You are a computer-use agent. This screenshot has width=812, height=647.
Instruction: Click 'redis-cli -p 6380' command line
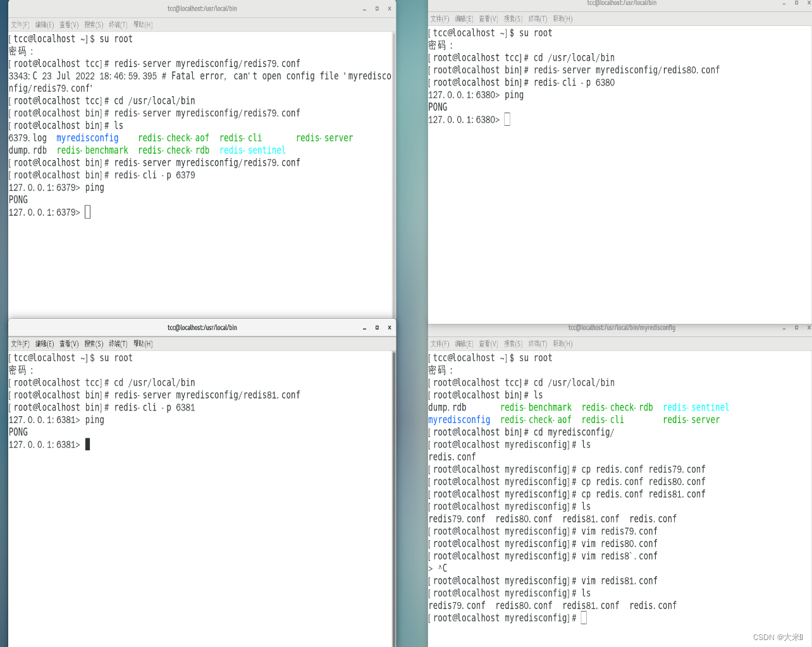point(521,82)
